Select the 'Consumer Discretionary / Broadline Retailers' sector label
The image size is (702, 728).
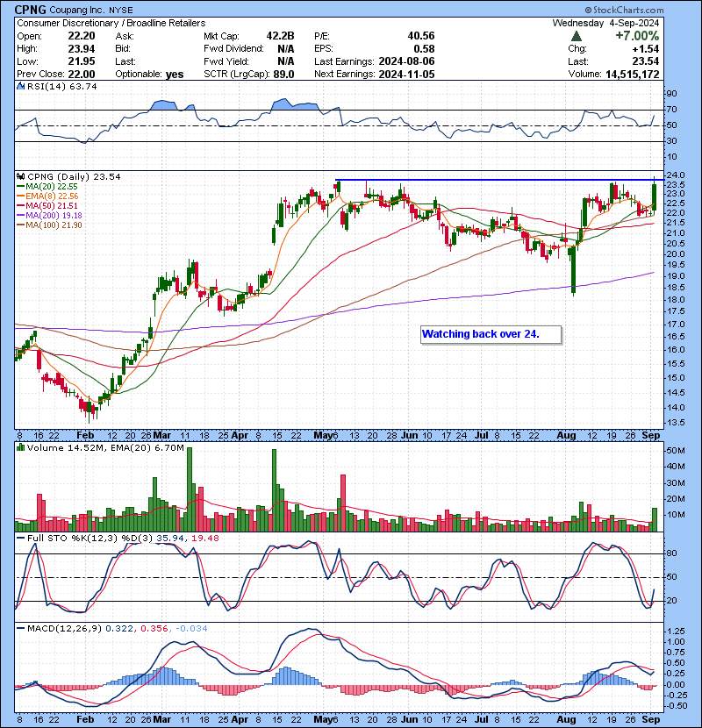pyautogui.click(x=111, y=23)
